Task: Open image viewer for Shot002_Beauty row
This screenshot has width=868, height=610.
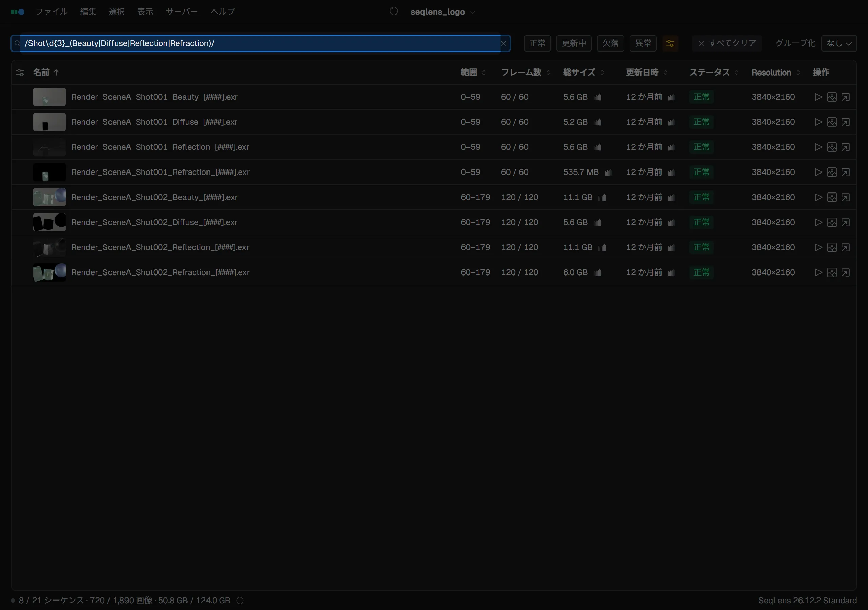Action: (x=832, y=197)
